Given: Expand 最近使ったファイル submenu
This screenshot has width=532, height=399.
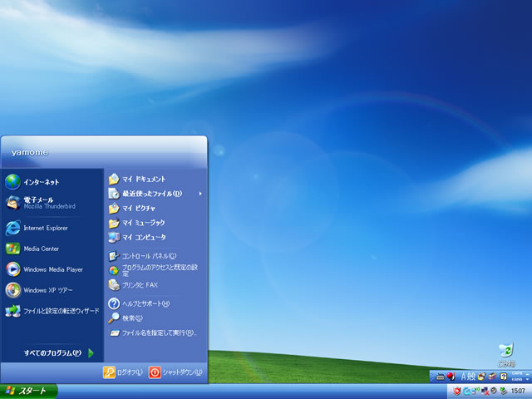Looking at the screenshot, I should click(155, 194).
